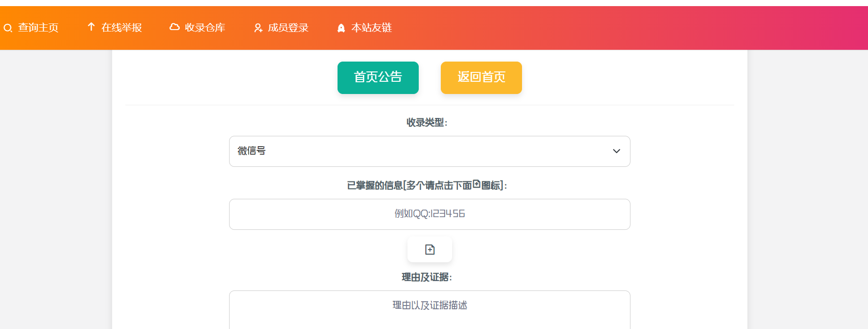Click the magnifier icon beside 查询主页
The height and width of the screenshot is (329, 868).
8,28
